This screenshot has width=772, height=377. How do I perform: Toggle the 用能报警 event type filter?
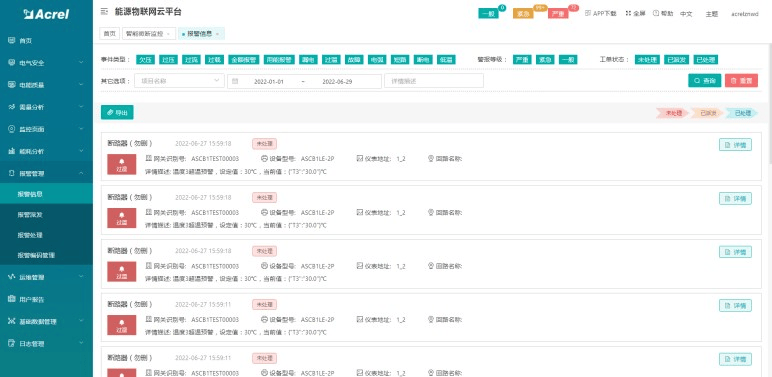279,60
